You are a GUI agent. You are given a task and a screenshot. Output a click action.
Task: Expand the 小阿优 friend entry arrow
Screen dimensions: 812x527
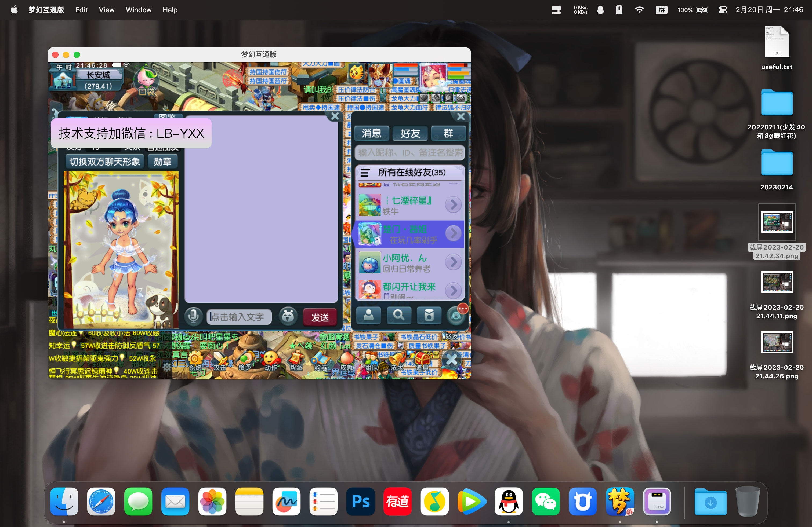(x=454, y=262)
